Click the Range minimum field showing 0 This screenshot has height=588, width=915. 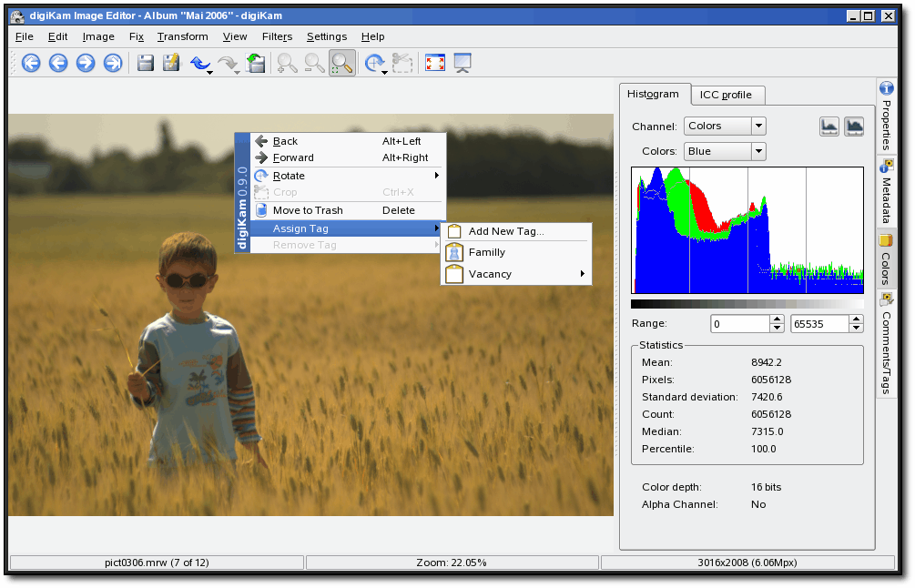740,324
